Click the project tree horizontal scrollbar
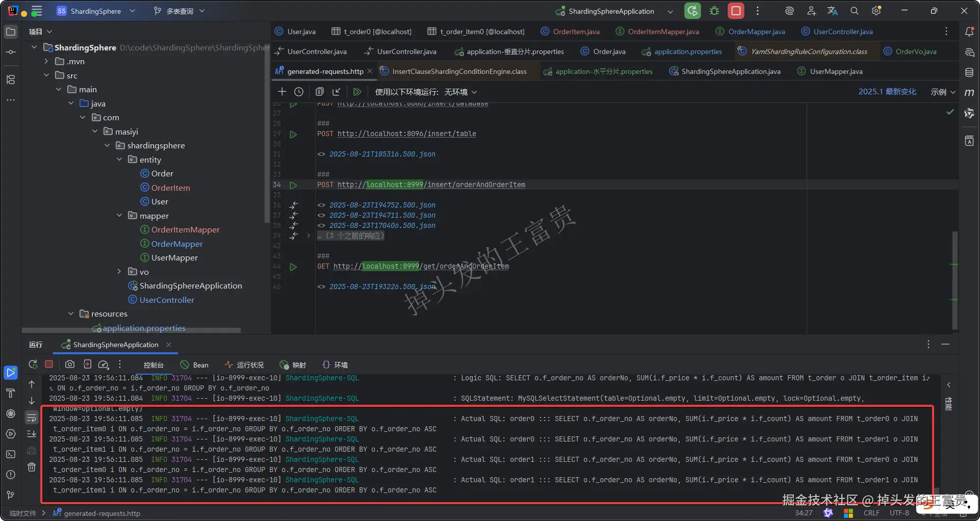This screenshot has height=521, width=980. tap(131, 330)
